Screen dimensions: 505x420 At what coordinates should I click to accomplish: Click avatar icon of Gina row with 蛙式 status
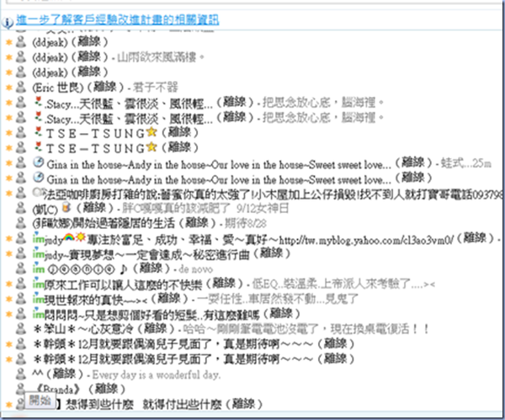pyautogui.click(x=21, y=162)
